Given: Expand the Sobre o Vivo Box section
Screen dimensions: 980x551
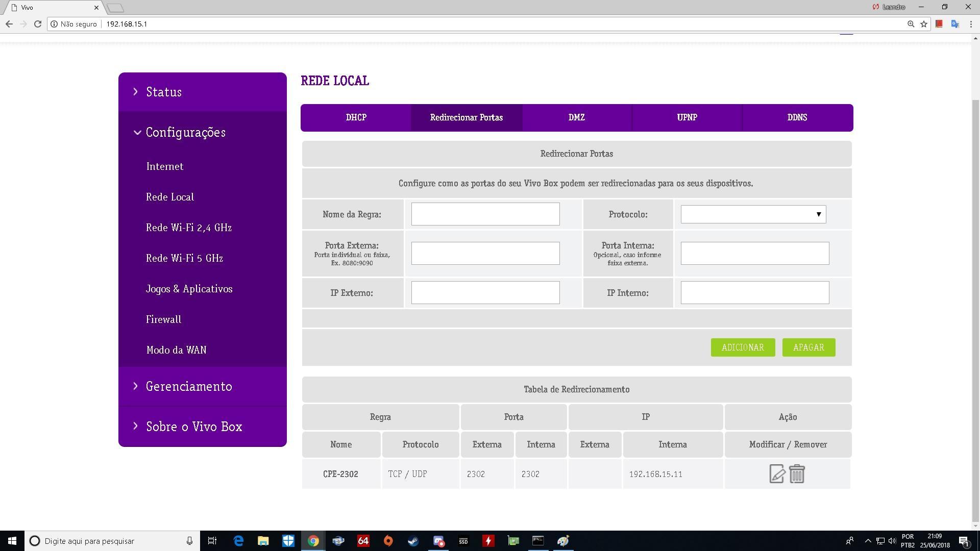Looking at the screenshot, I should tap(203, 427).
